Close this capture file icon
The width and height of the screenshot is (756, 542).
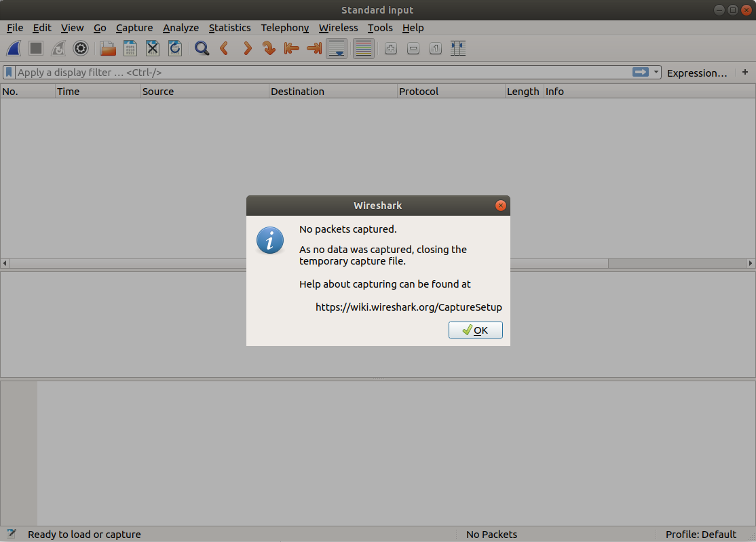pyautogui.click(x=153, y=48)
